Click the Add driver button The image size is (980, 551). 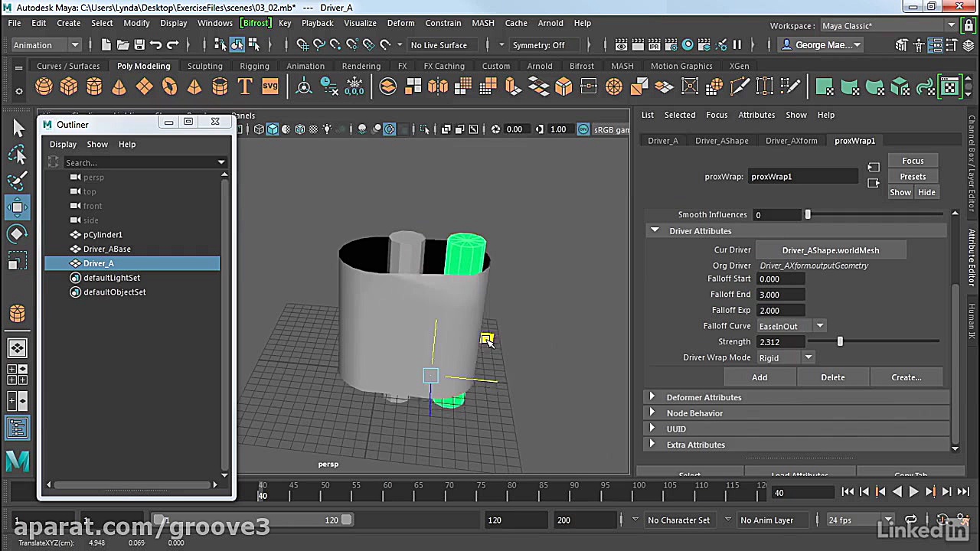759,377
